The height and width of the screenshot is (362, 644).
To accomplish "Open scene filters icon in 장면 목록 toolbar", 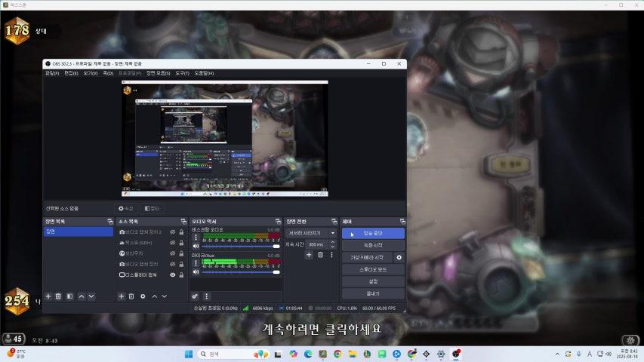I will coord(69,296).
